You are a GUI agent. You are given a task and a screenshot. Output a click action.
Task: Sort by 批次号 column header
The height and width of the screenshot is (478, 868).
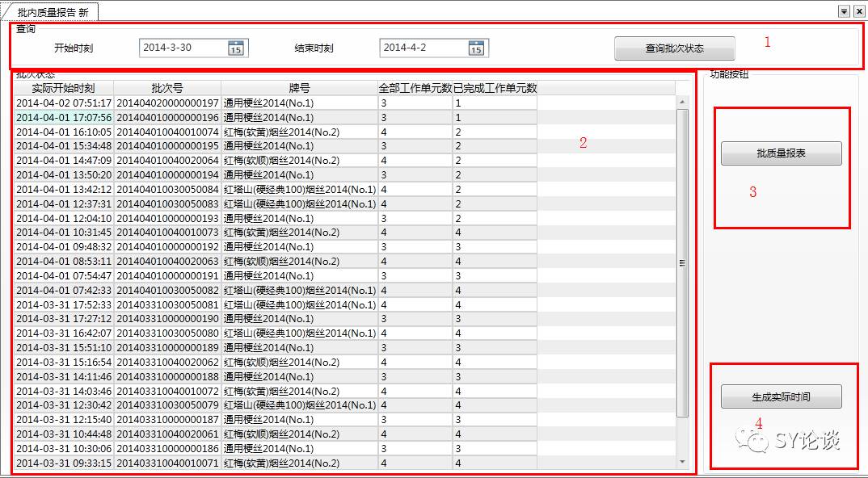pyautogui.click(x=166, y=88)
